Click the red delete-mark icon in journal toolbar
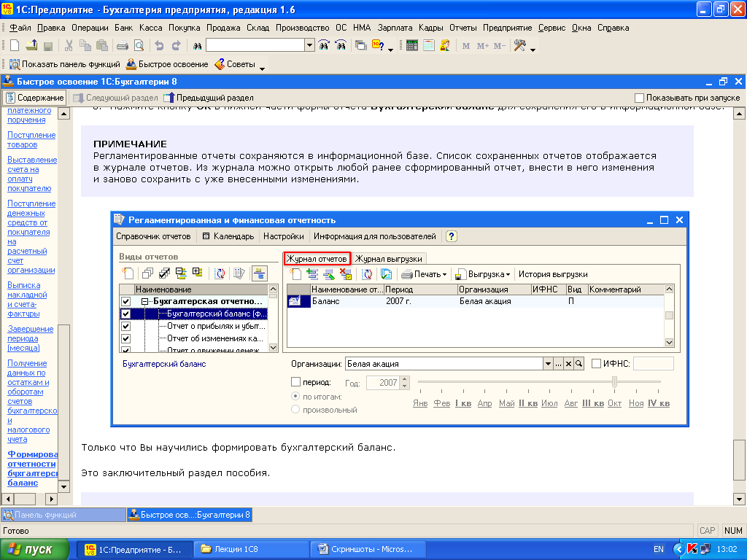Screen dimensions: 747x560 346,274
